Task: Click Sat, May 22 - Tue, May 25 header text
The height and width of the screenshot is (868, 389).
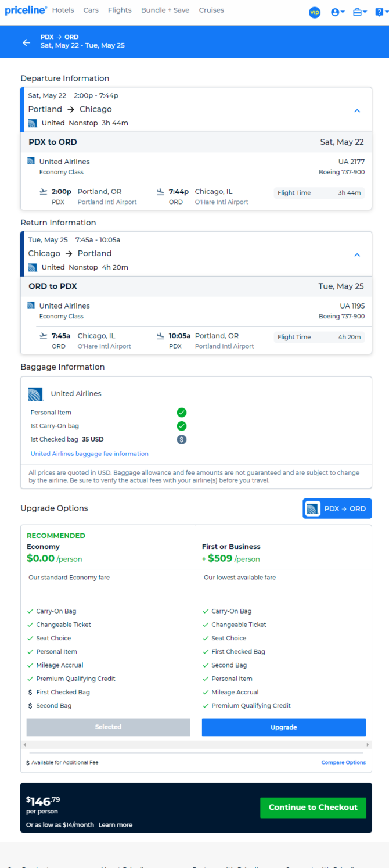Action: [x=82, y=45]
